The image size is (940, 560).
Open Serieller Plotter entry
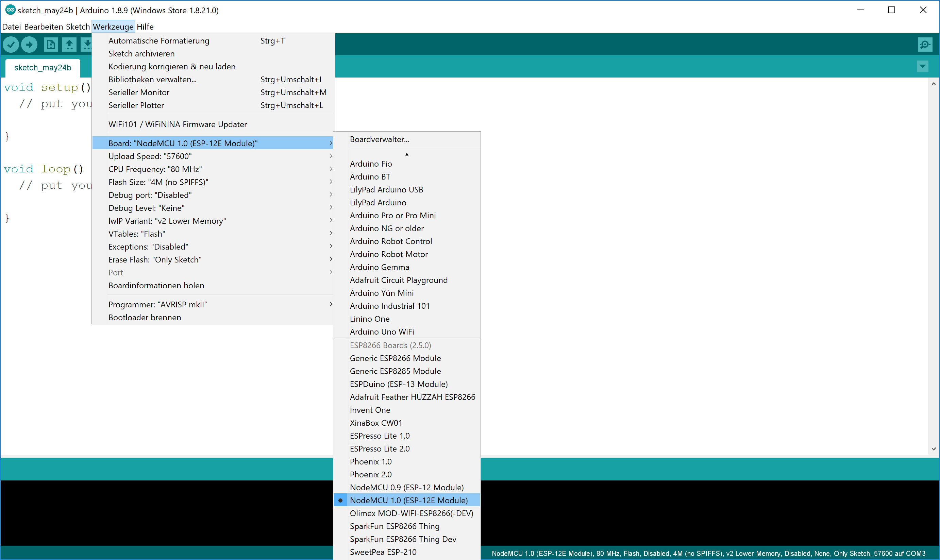(x=213, y=105)
